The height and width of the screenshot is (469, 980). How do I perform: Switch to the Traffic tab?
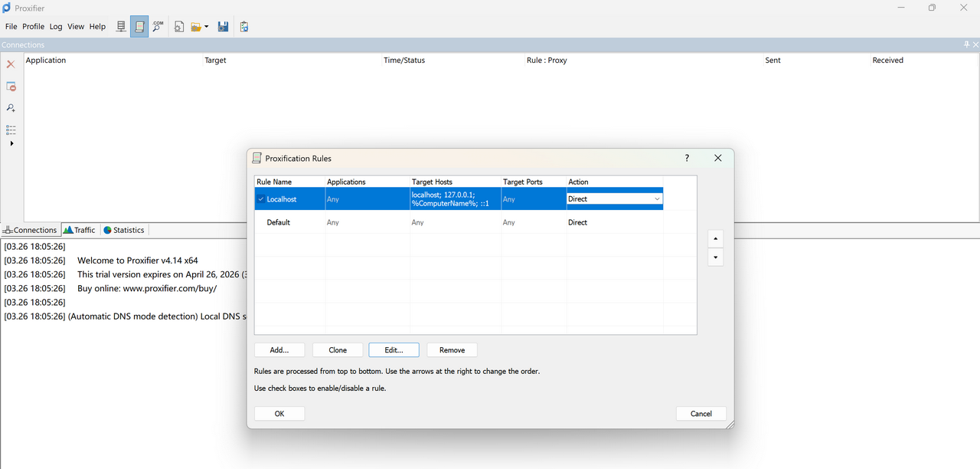tap(80, 230)
